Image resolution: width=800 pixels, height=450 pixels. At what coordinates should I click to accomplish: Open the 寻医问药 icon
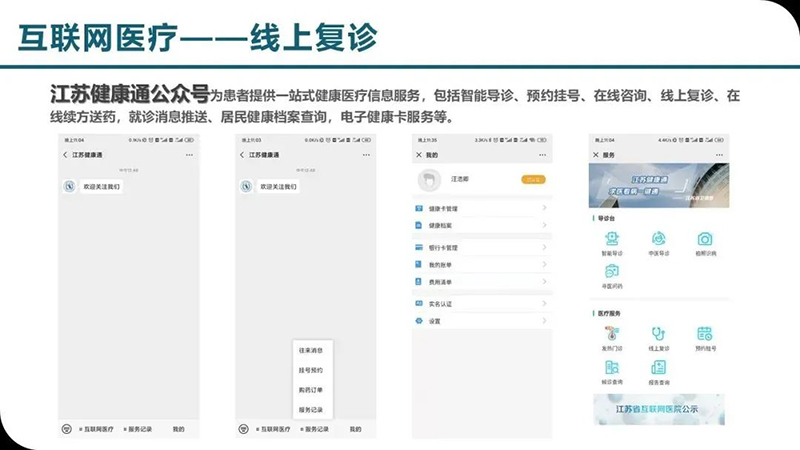tap(611, 271)
